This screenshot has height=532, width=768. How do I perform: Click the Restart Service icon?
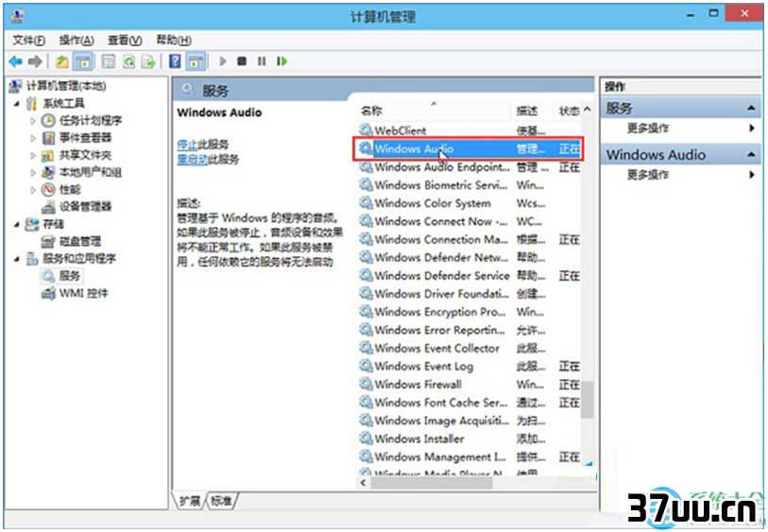point(282,61)
